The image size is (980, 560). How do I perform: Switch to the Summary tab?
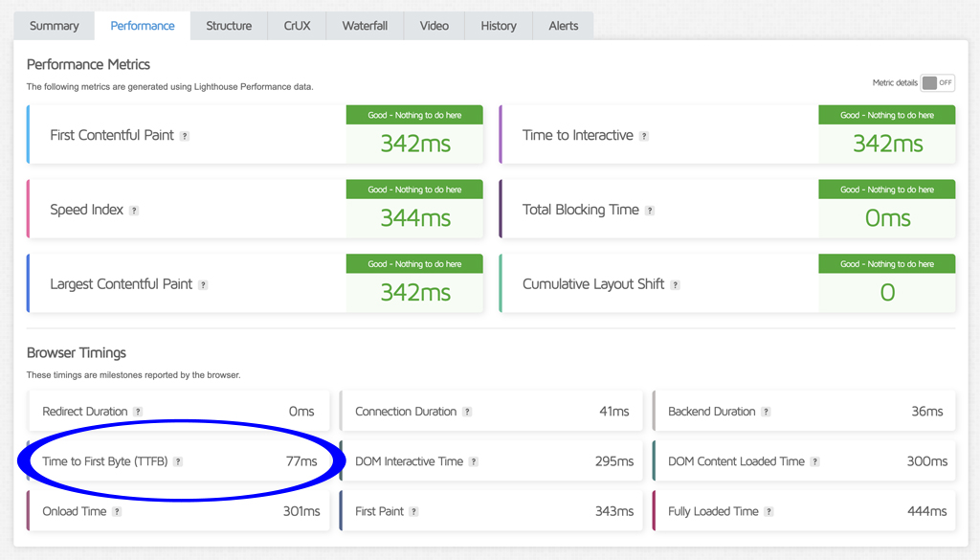[x=55, y=26]
